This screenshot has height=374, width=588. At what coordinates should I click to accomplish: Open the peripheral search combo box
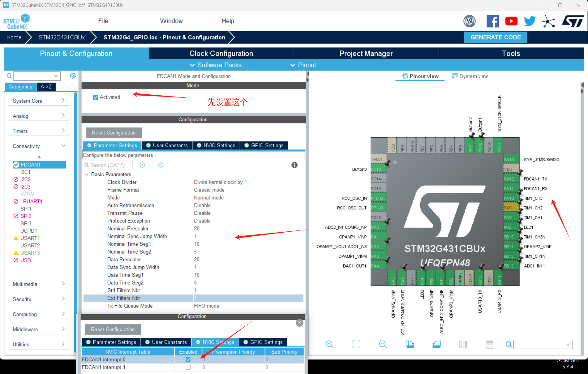pyautogui.click(x=37, y=76)
